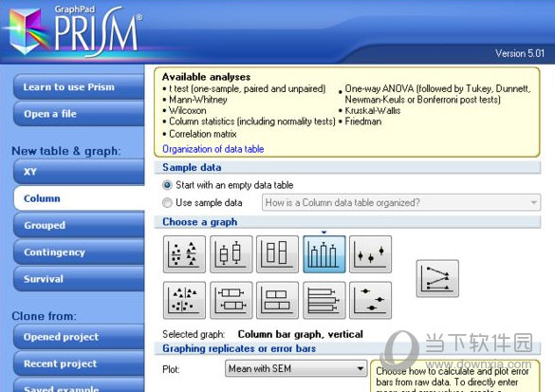Clone from a Recent project
This screenshot has width=555, height=392.
point(79,364)
